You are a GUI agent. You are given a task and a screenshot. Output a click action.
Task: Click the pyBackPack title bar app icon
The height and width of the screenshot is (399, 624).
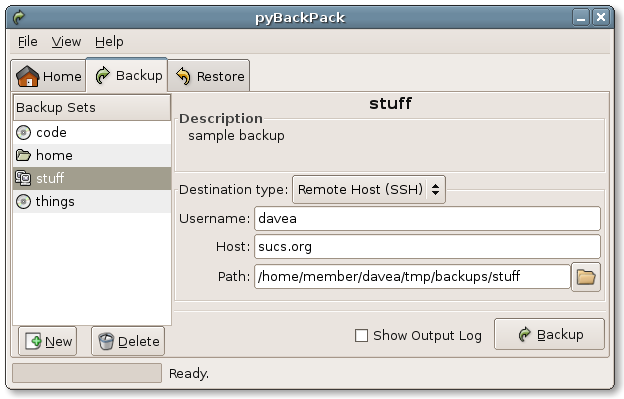19,17
